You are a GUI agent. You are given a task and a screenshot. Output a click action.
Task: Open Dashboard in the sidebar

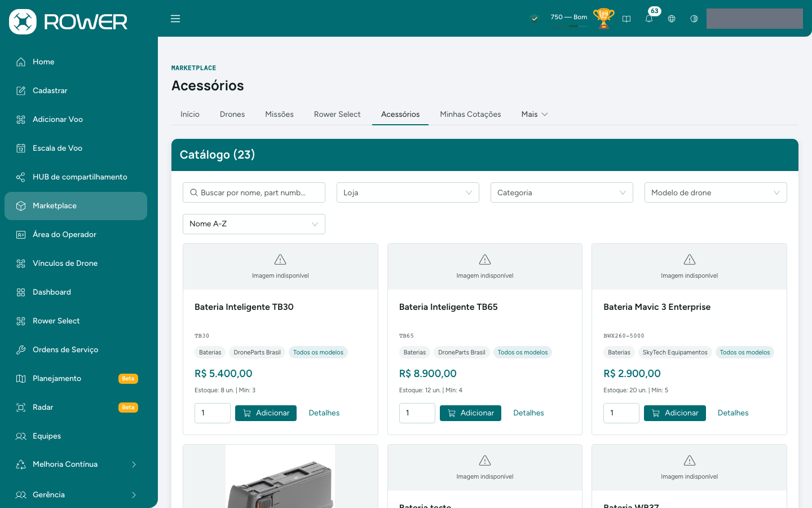[76, 292]
